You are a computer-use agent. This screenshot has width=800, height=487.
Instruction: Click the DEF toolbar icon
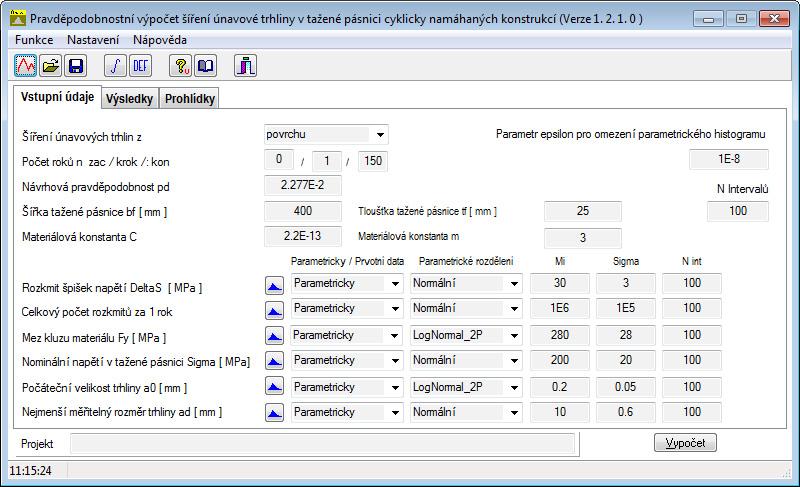point(140,66)
